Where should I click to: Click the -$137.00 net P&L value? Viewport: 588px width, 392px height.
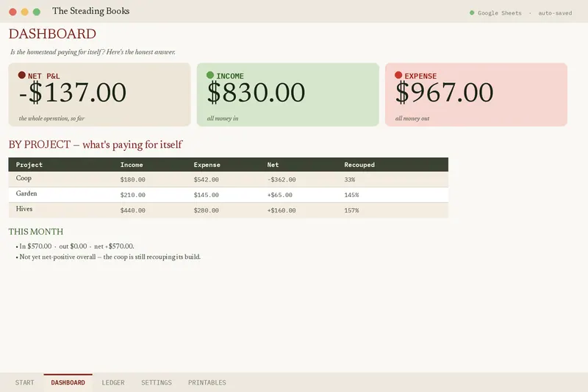point(72,92)
